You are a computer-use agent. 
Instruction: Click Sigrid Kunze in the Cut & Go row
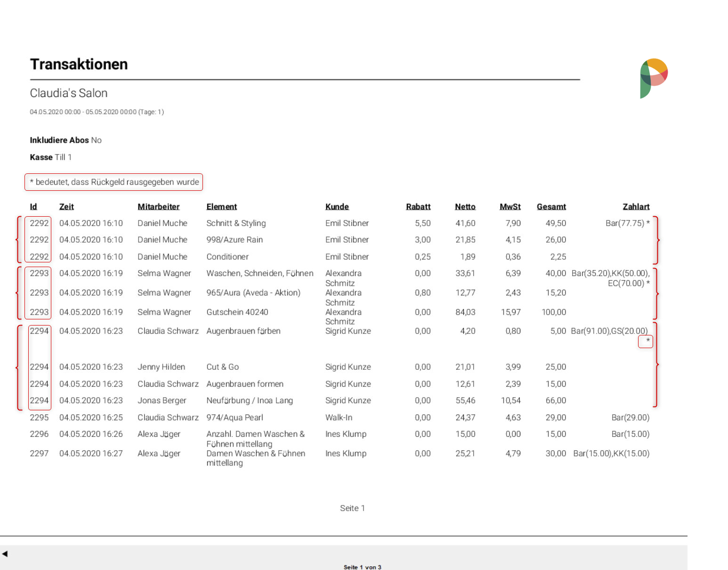[x=348, y=367]
